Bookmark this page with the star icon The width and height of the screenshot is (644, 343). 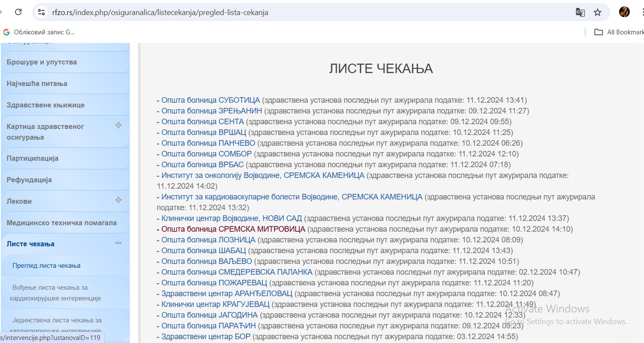pyautogui.click(x=598, y=12)
